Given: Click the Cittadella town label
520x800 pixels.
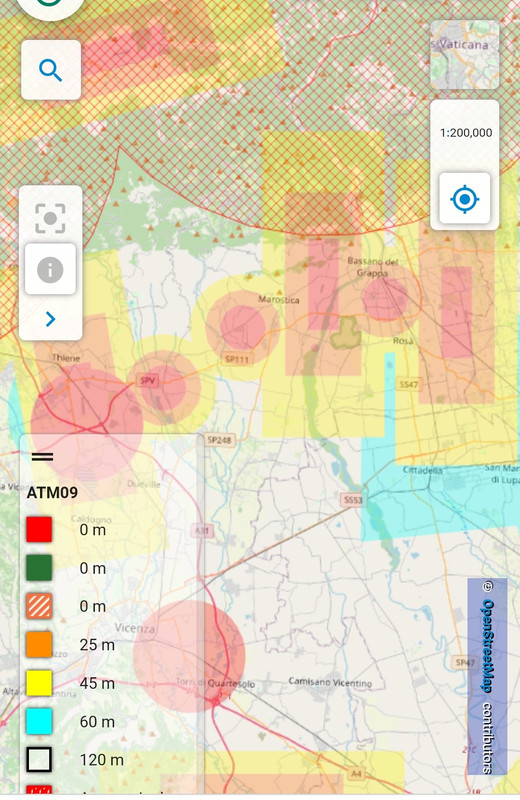Looking at the screenshot, I should [423, 470].
